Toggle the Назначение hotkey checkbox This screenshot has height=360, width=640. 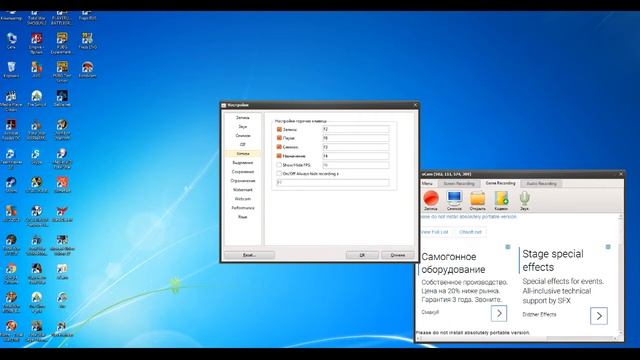click(x=279, y=156)
